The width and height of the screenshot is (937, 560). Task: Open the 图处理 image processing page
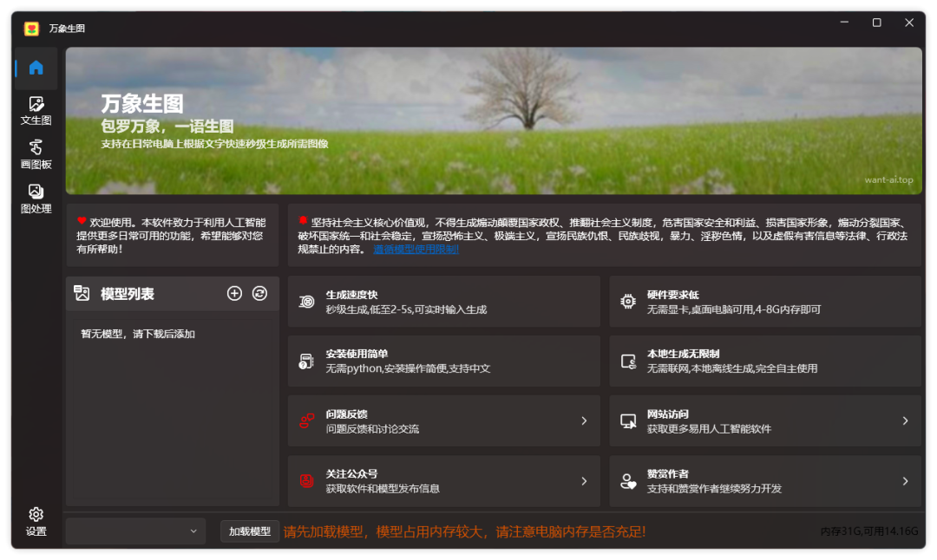(x=36, y=199)
